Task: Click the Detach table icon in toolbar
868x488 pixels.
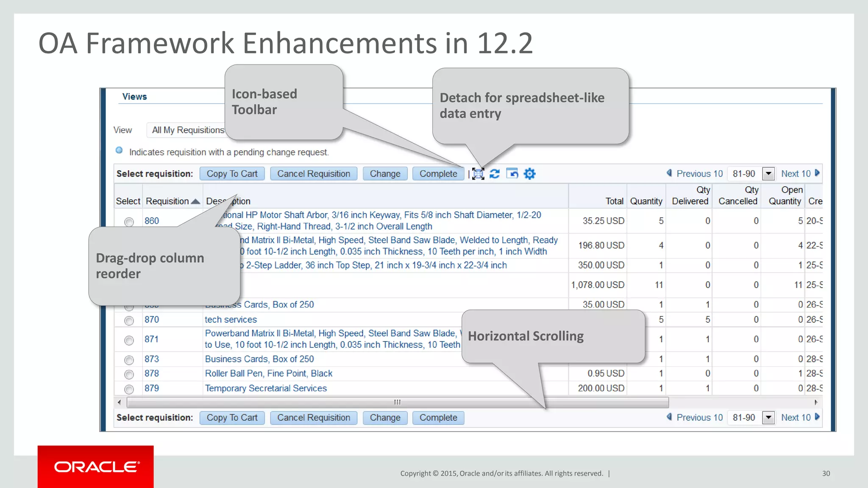Action: click(478, 174)
